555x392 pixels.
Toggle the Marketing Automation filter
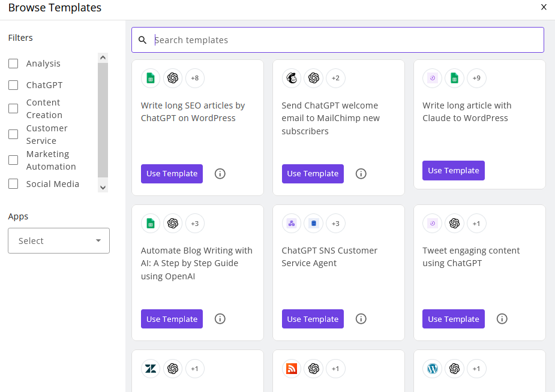click(x=13, y=160)
